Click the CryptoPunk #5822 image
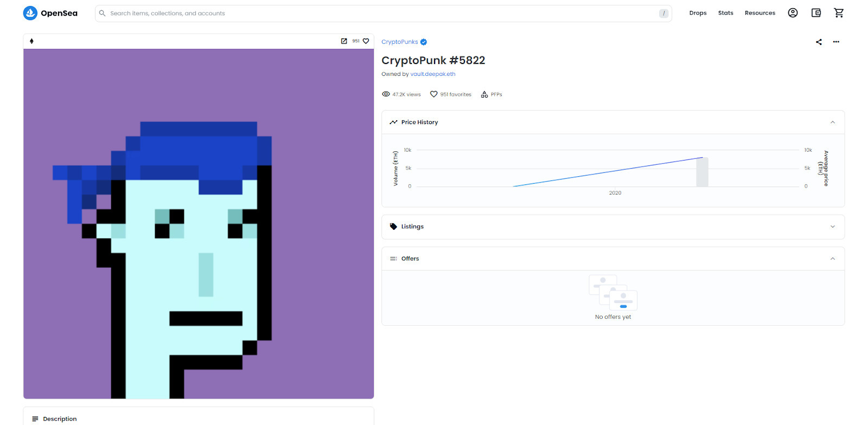 click(x=199, y=224)
